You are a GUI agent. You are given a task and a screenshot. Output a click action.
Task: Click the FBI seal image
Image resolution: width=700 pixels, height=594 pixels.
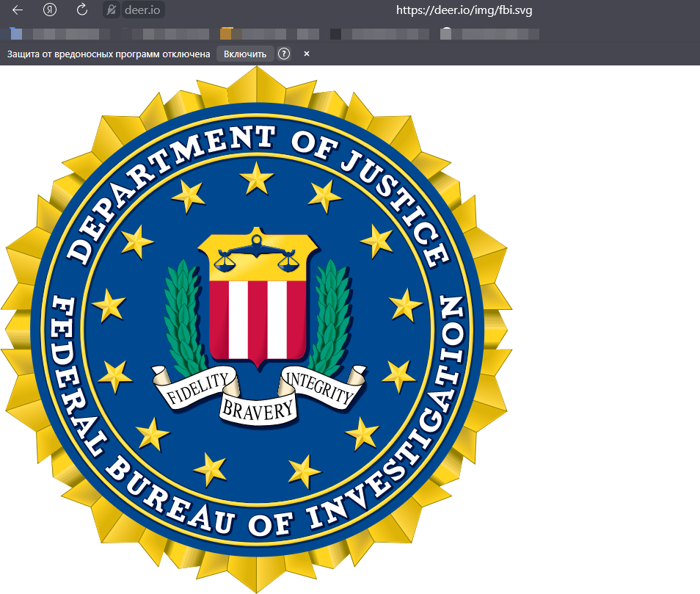click(x=257, y=330)
